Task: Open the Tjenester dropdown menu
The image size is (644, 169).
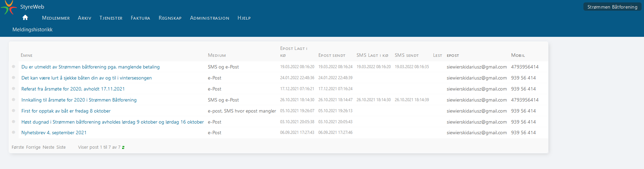Action: (111, 18)
